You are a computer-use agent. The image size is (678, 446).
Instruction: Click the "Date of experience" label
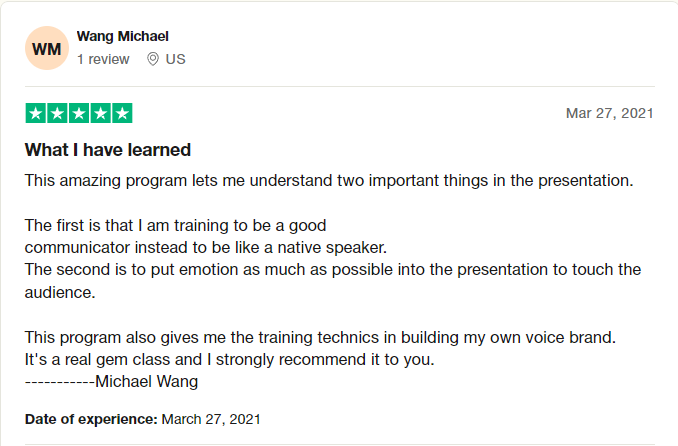(91, 419)
